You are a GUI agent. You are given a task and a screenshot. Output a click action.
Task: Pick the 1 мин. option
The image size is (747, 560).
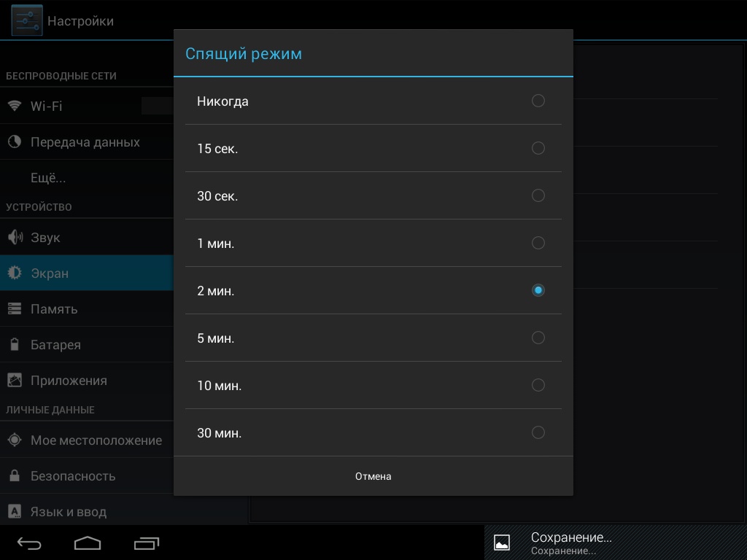pos(538,243)
